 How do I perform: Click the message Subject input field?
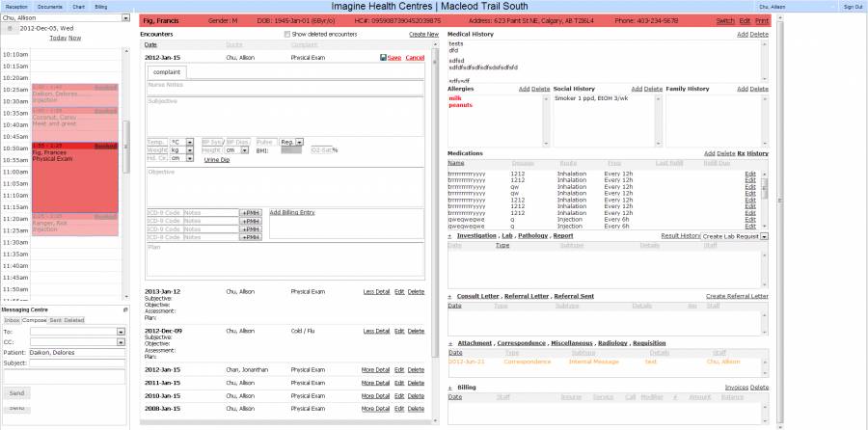coord(77,363)
